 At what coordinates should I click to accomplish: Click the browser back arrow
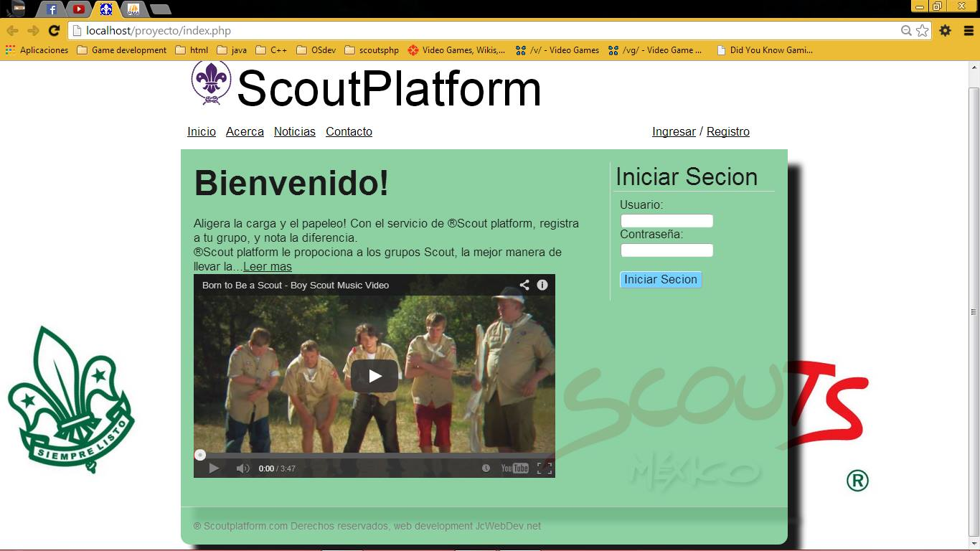[13, 30]
